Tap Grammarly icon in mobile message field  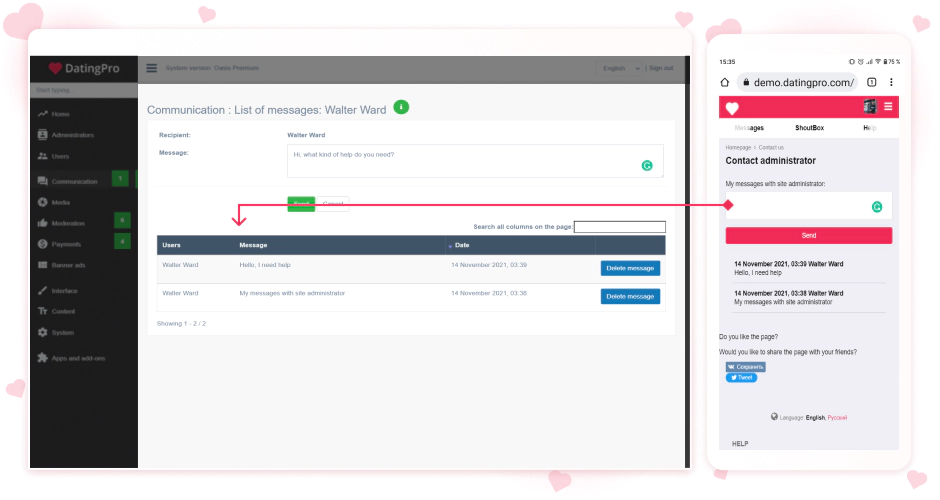click(x=877, y=207)
